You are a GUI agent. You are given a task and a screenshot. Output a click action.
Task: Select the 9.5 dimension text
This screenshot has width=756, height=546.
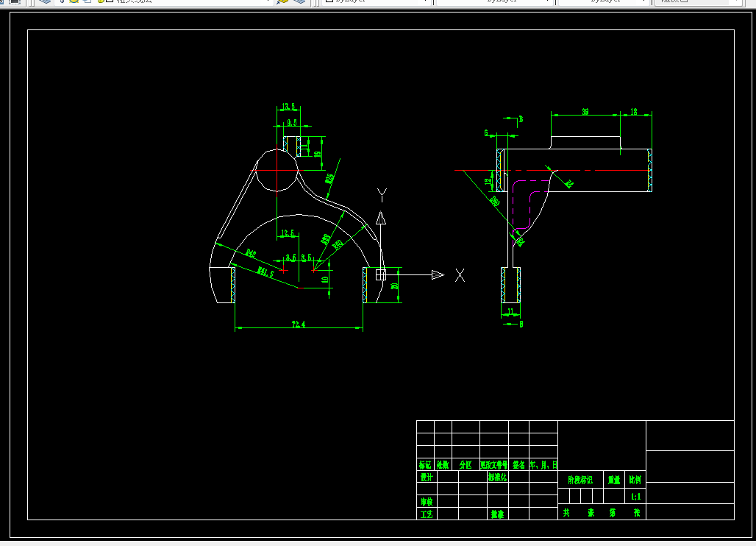pyautogui.click(x=292, y=122)
